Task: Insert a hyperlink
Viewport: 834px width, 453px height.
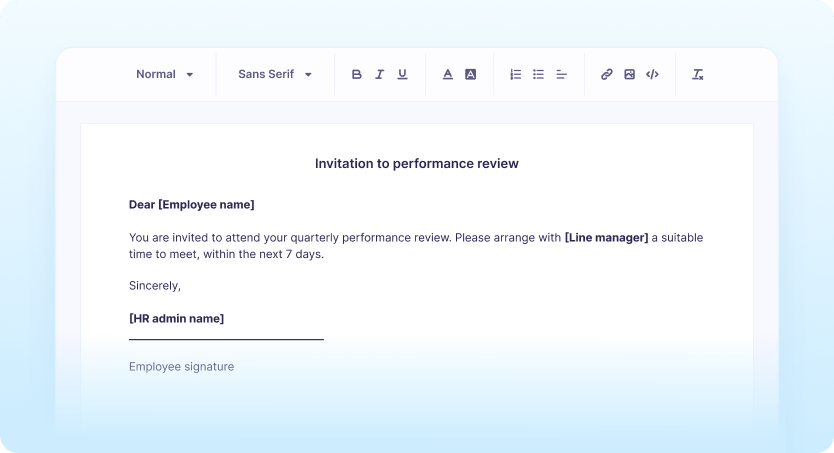Action: point(606,74)
